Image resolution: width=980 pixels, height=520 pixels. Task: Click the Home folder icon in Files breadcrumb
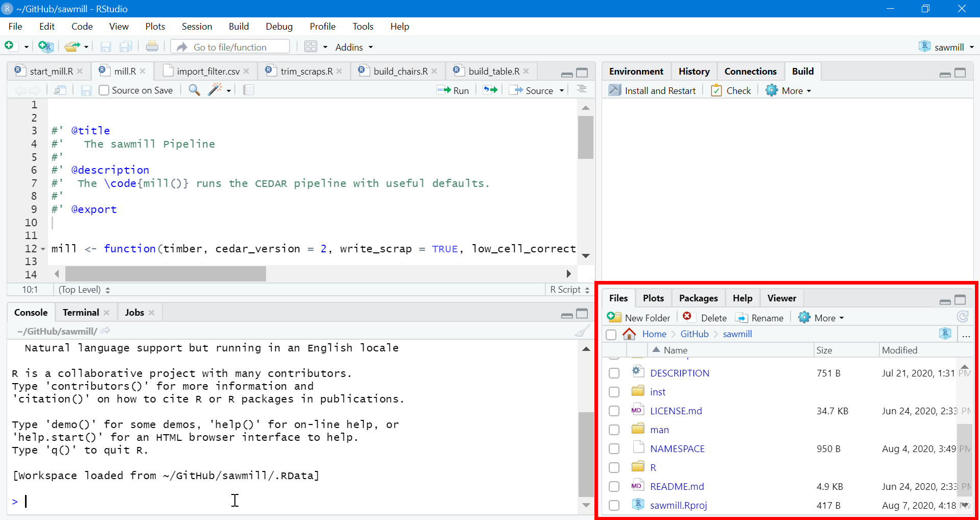click(629, 334)
